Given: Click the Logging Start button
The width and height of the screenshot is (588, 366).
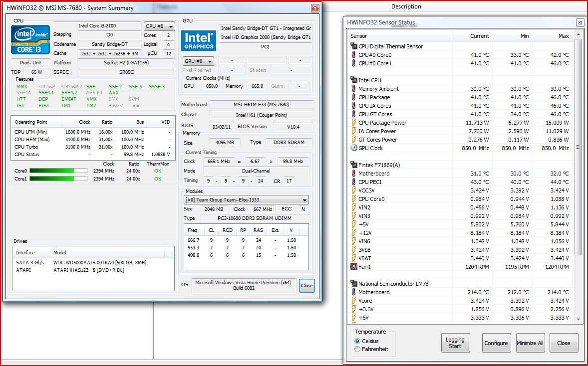Looking at the screenshot, I should [455, 343].
